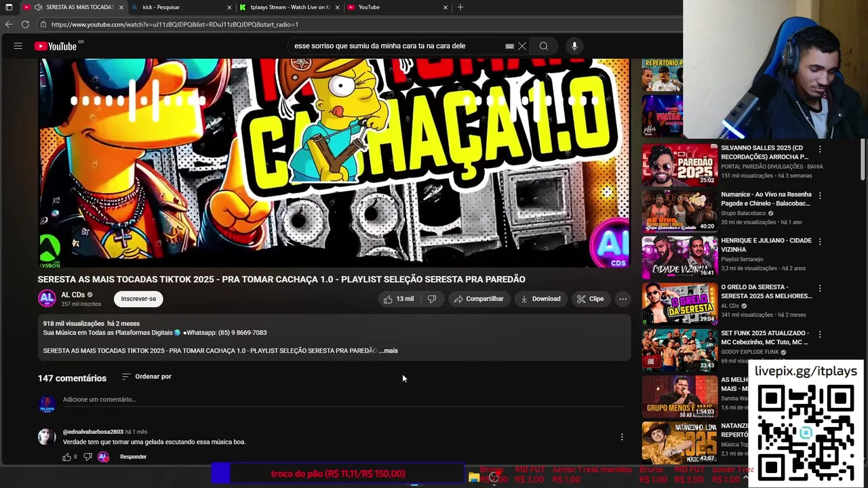The height and width of the screenshot is (488, 868).
Task: Open the troco do pão donation goal bar
Action: pos(338,474)
